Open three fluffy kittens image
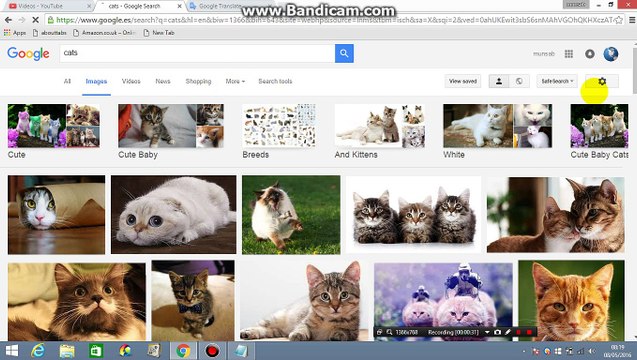 [x=414, y=215]
